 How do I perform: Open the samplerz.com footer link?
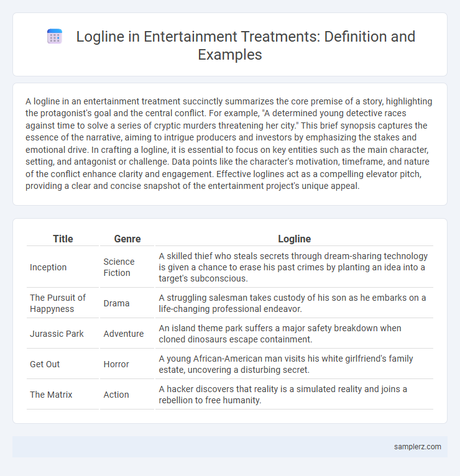(x=418, y=447)
